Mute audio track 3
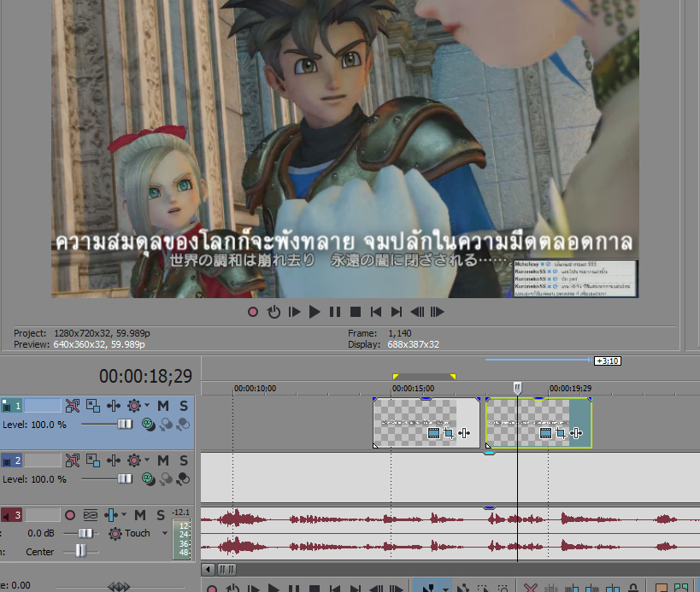 pos(140,515)
